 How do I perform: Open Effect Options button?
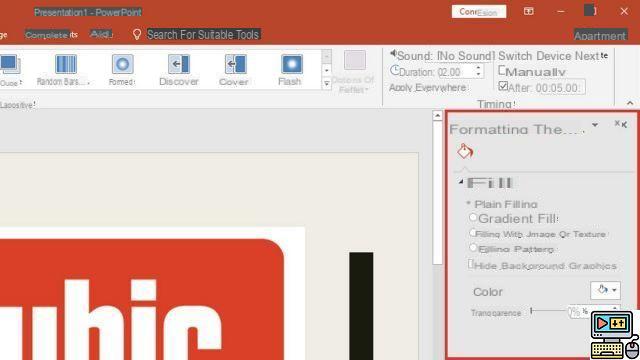(354, 72)
